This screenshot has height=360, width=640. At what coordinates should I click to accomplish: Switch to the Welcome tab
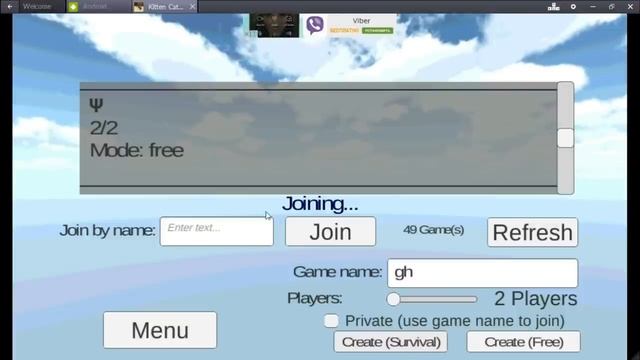37,7
